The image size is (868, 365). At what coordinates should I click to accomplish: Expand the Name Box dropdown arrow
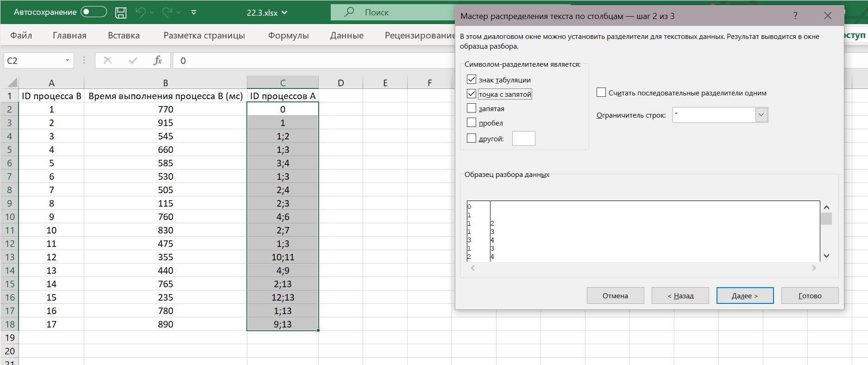tap(67, 61)
